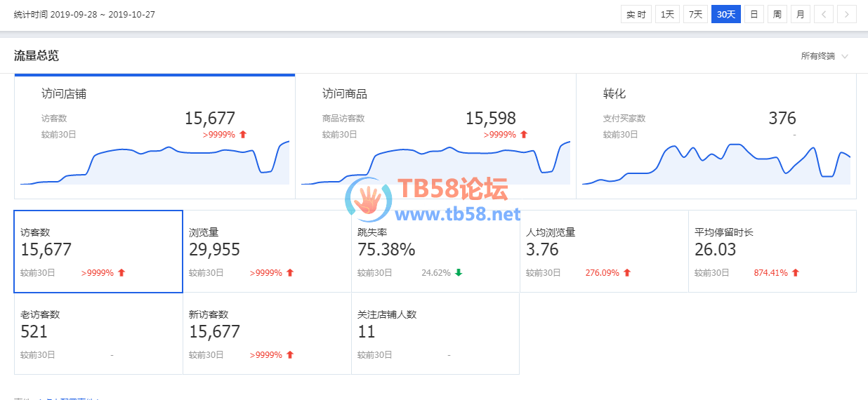Select the 关注店铺人数 metric tile
The height and width of the screenshot is (400, 868).
pyautogui.click(x=435, y=333)
